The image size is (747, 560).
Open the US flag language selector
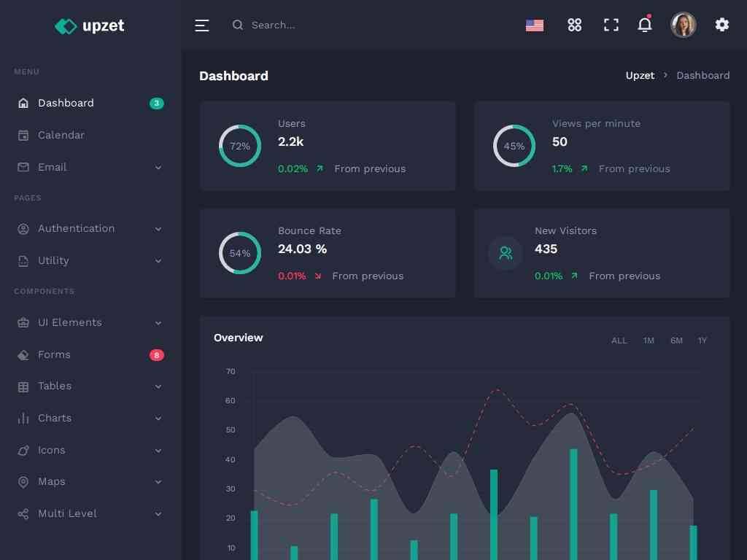tap(535, 26)
